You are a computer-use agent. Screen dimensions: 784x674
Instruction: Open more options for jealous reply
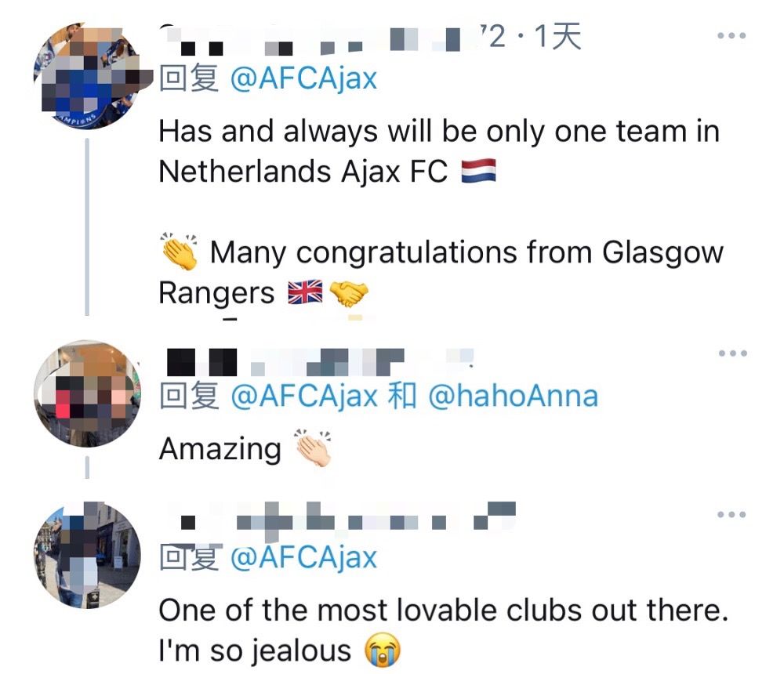(x=731, y=514)
